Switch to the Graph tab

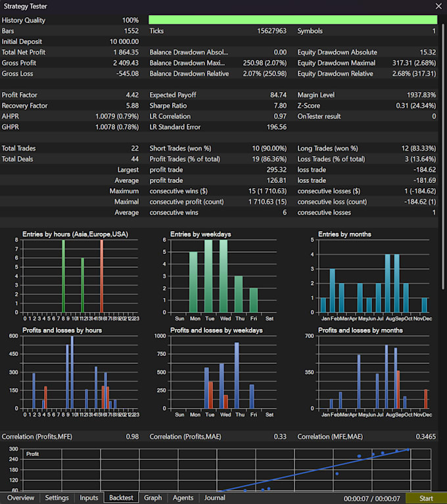pyautogui.click(x=153, y=497)
